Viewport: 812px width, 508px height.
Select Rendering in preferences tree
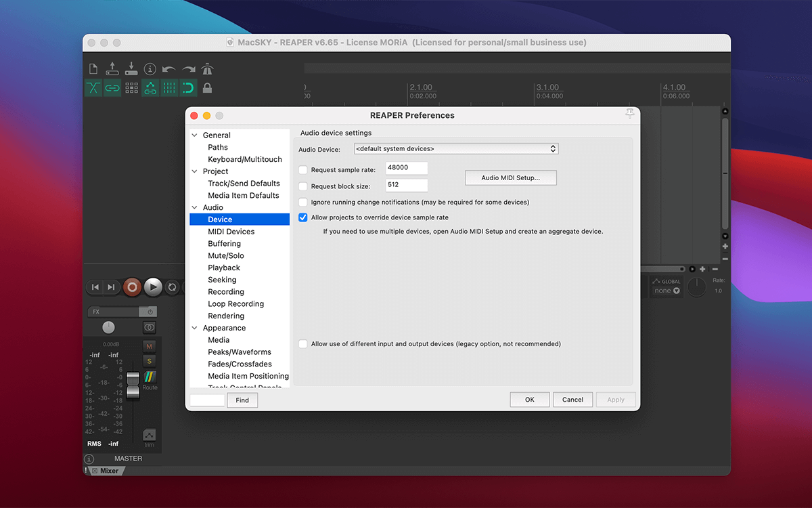pos(226,316)
